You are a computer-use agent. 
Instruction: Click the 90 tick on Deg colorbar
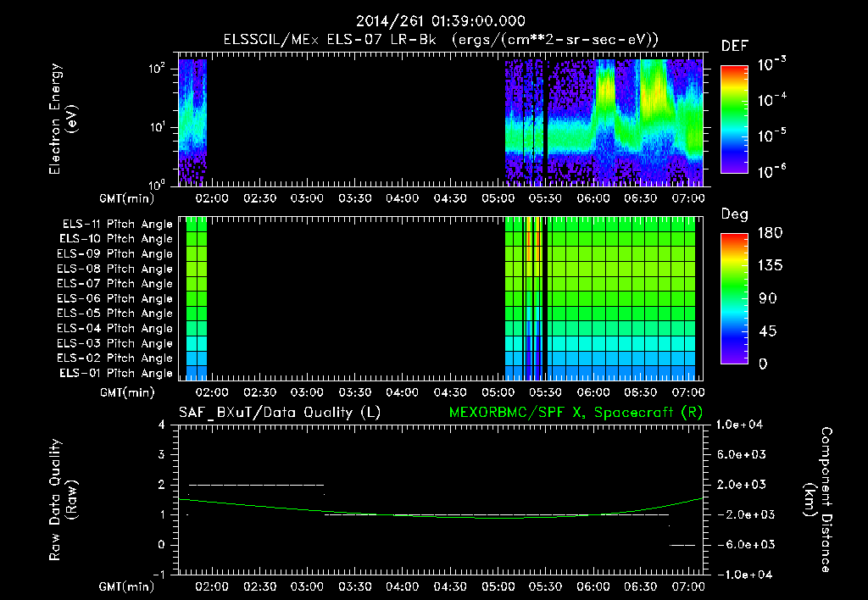click(768, 298)
